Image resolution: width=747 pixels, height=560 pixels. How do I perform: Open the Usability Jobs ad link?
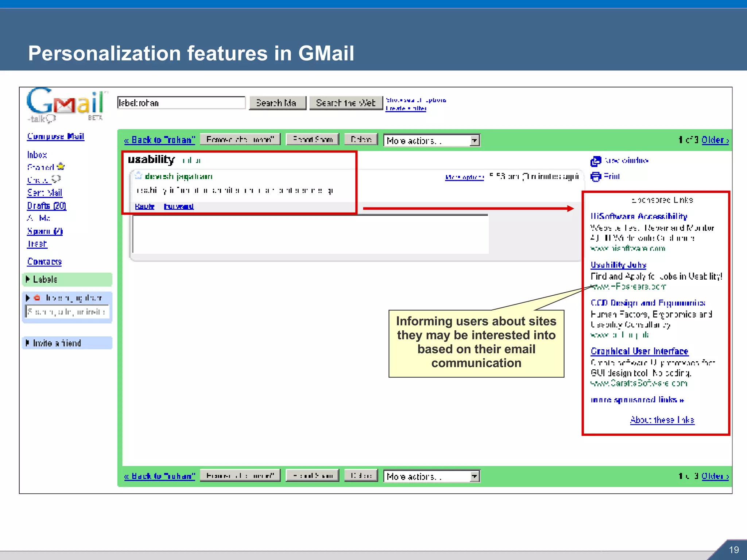coord(619,265)
